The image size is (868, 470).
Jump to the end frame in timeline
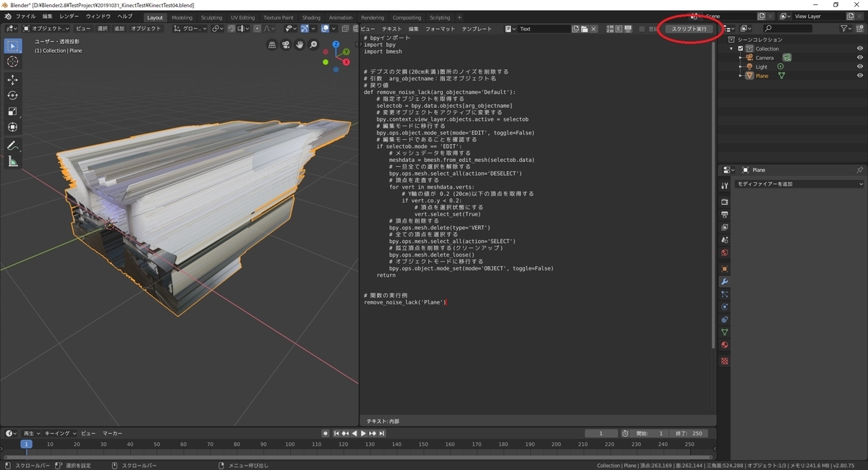point(382,433)
